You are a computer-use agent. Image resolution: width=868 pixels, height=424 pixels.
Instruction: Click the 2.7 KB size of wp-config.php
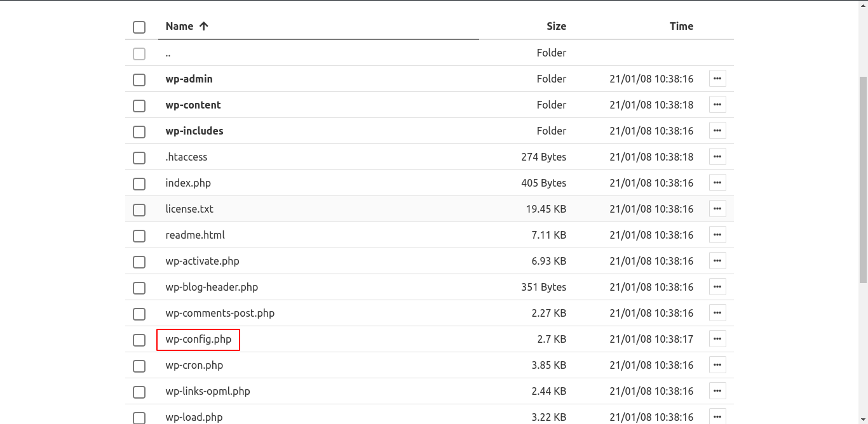[x=552, y=339]
